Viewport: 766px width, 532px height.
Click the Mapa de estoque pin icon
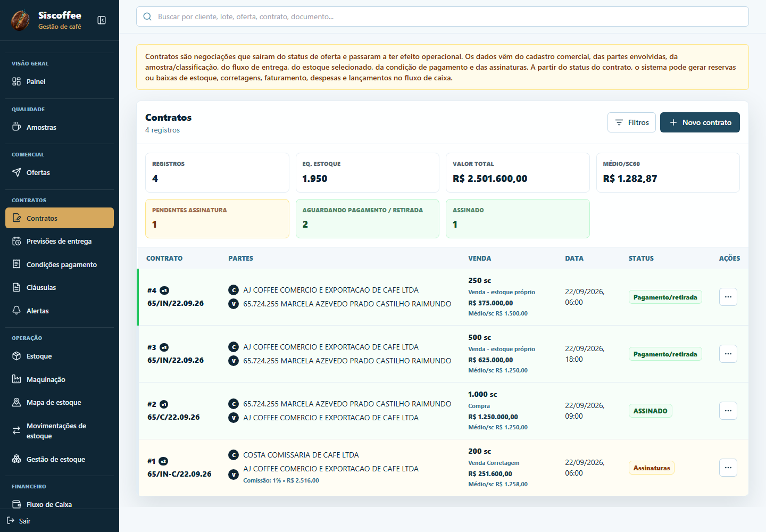pos(16,402)
